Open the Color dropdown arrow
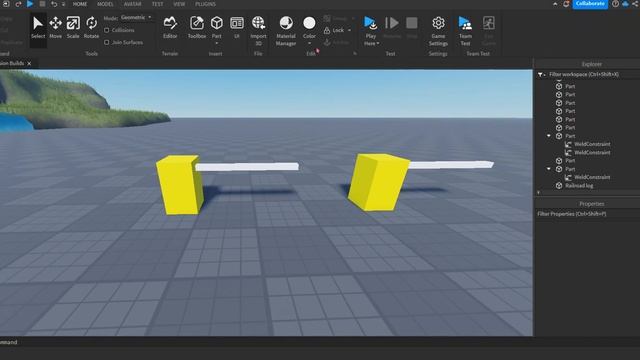The width and height of the screenshot is (640, 360). click(x=309, y=43)
